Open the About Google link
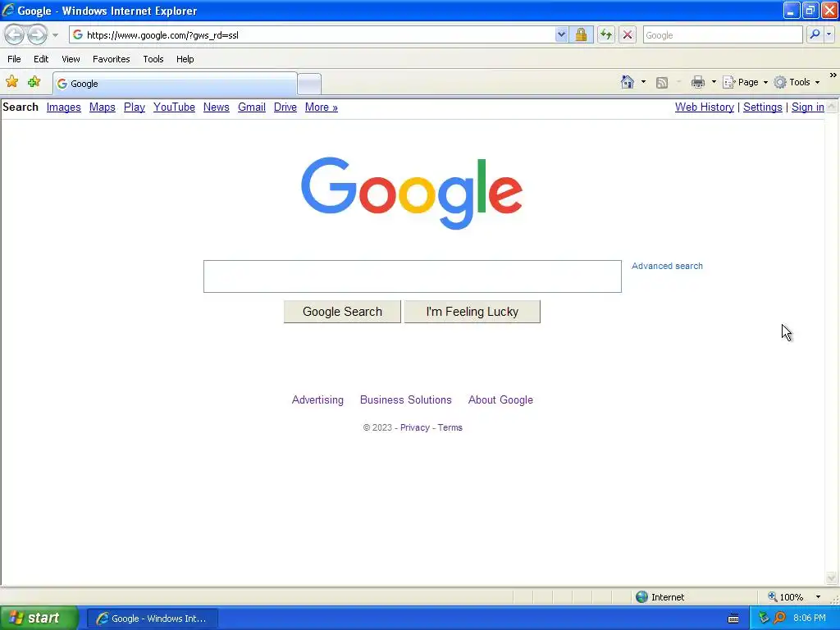 pos(500,400)
